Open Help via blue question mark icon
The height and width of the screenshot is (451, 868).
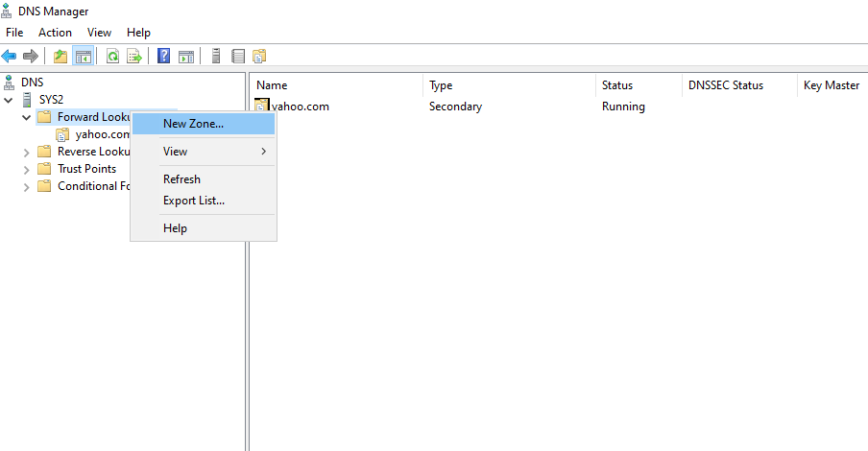click(x=164, y=56)
